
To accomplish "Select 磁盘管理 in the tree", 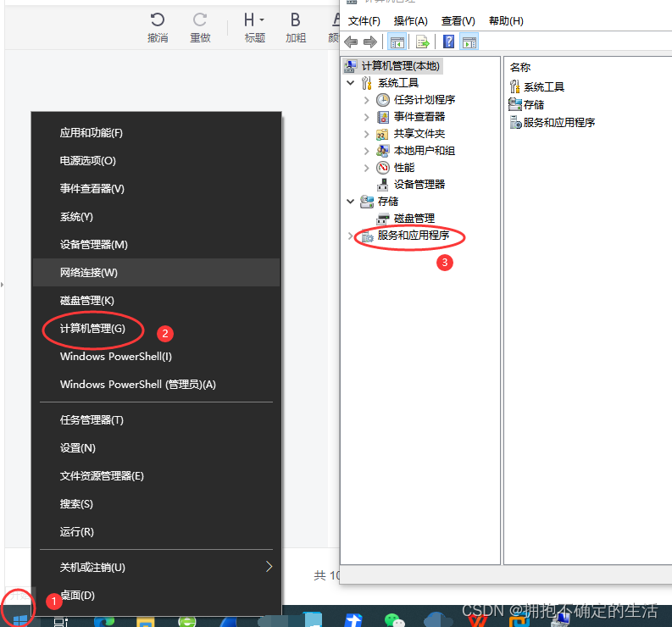I will [x=414, y=219].
